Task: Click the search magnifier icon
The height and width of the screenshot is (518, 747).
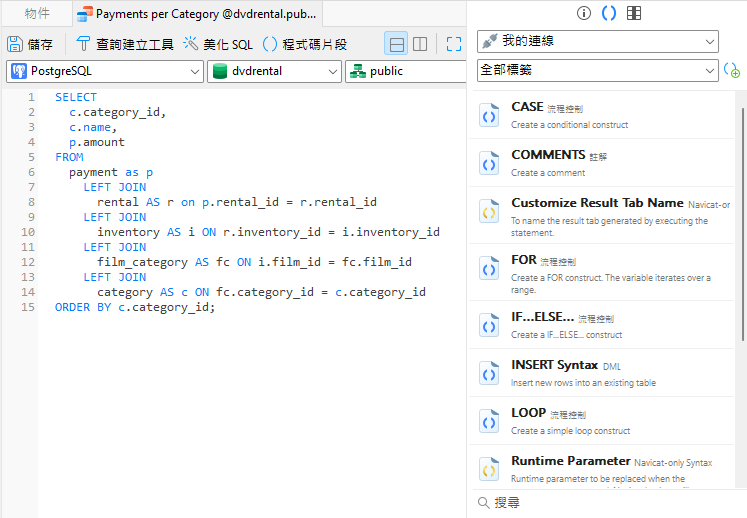Action: [483, 503]
